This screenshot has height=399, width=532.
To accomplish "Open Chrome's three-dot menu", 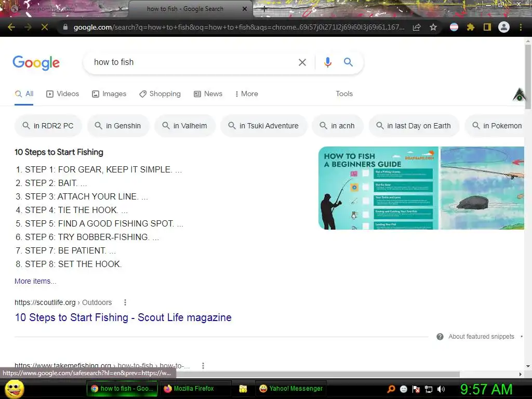I will click(x=521, y=27).
